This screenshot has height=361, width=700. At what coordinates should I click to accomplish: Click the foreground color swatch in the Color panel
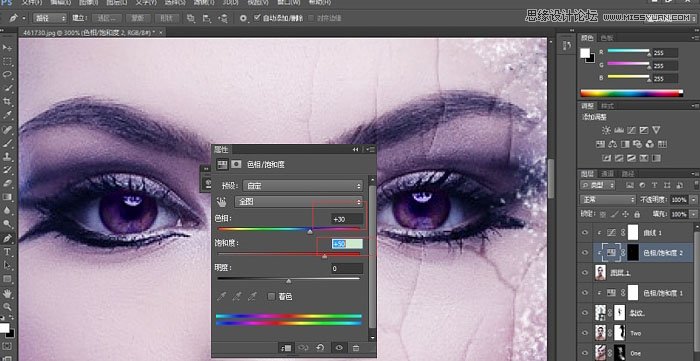pyautogui.click(x=585, y=52)
